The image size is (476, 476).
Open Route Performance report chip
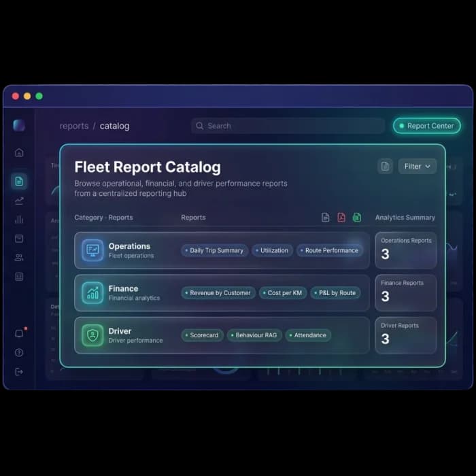[330, 250]
